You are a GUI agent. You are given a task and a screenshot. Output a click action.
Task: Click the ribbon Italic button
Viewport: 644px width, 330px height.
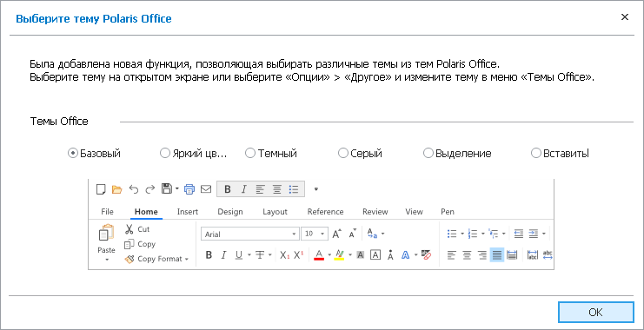tap(223, 255)
